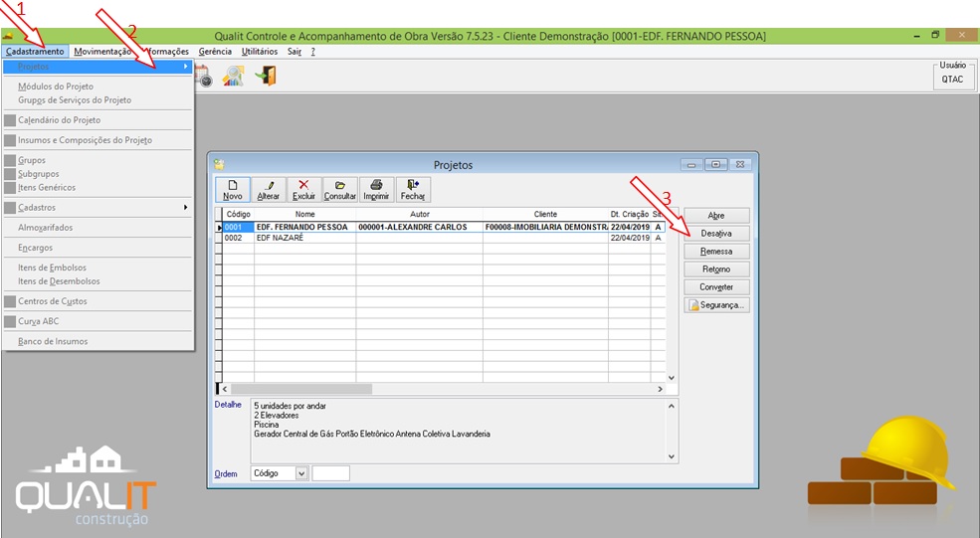Screen dimensions: 980x538
Task: Click the project grid scroll-down arrow
Action: tap(672, 378)
